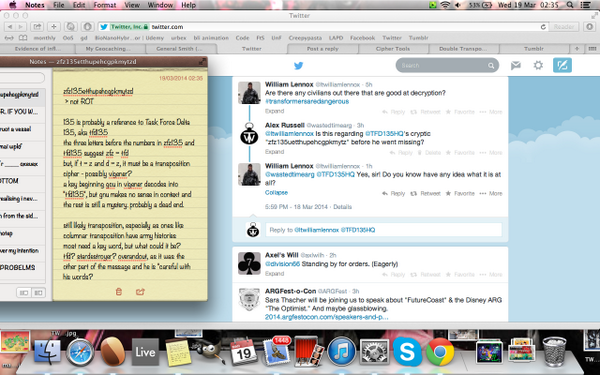
Task: Open Photo Booth from the Dock
Action: (x=309, y=351)
